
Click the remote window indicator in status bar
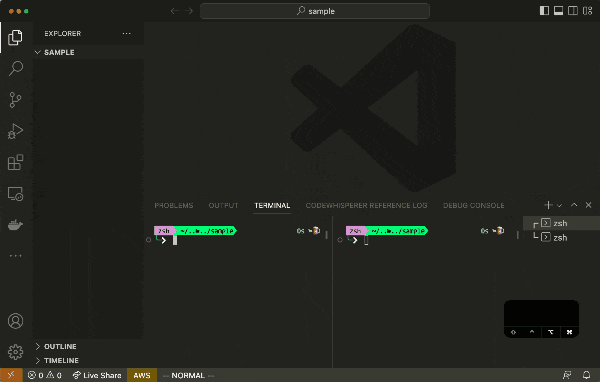point(11,375)
